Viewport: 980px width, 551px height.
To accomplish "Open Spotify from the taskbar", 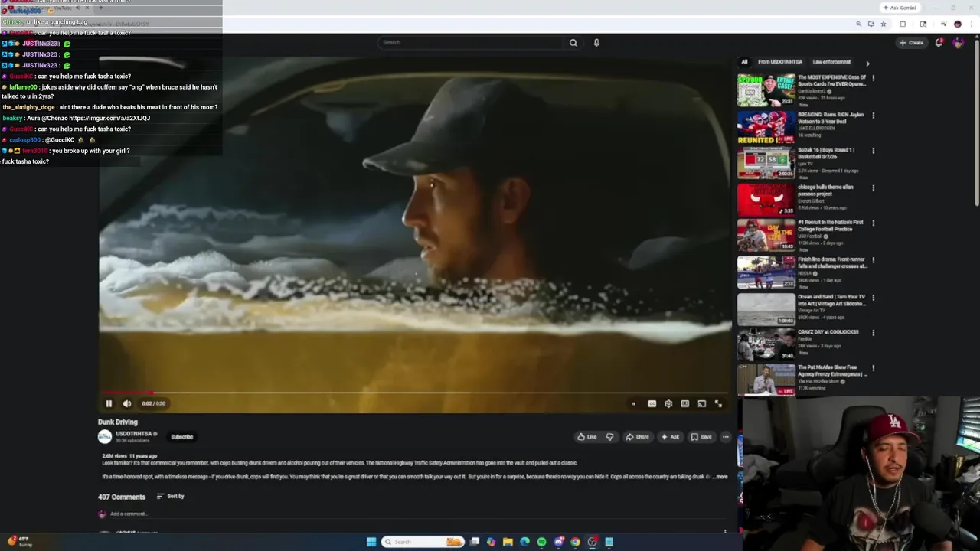I will [x=541, y=542].
